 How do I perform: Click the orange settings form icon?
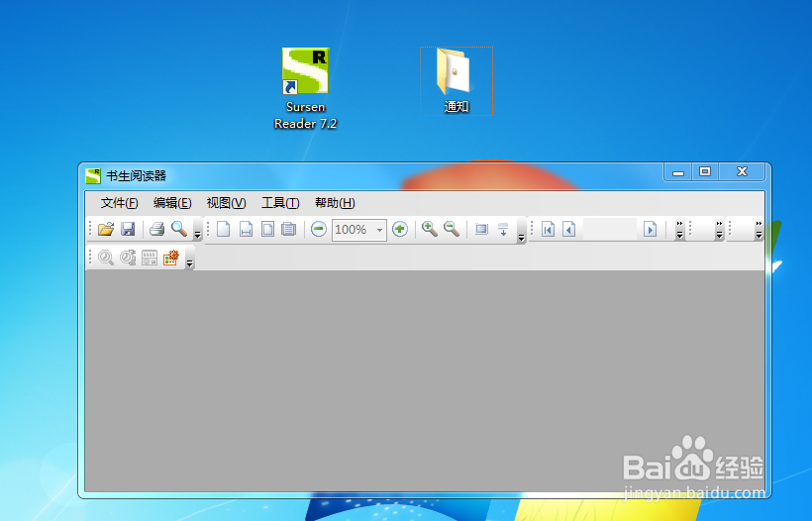171,258
